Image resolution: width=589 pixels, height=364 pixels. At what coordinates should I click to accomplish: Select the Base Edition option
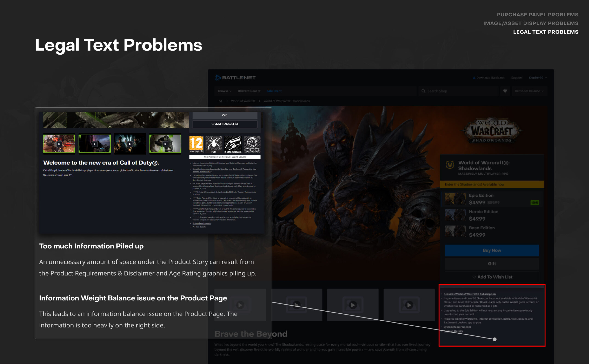click(492, 231)
